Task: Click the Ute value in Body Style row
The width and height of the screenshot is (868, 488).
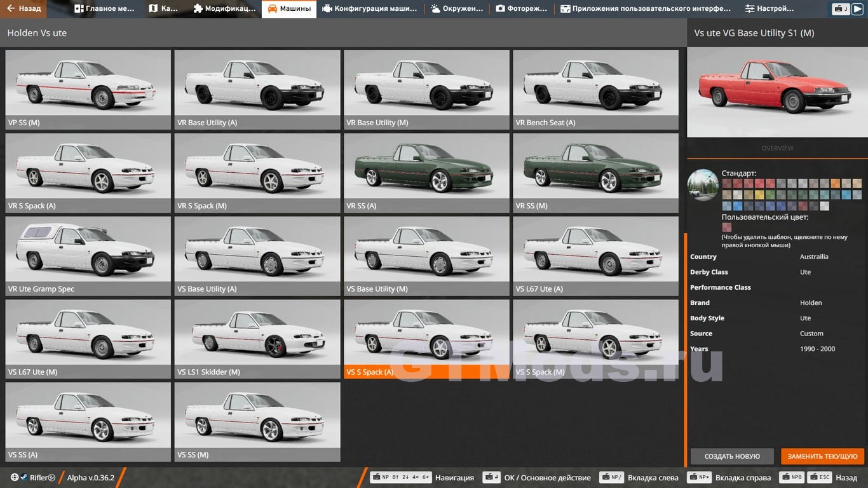Action: point(805,318)
